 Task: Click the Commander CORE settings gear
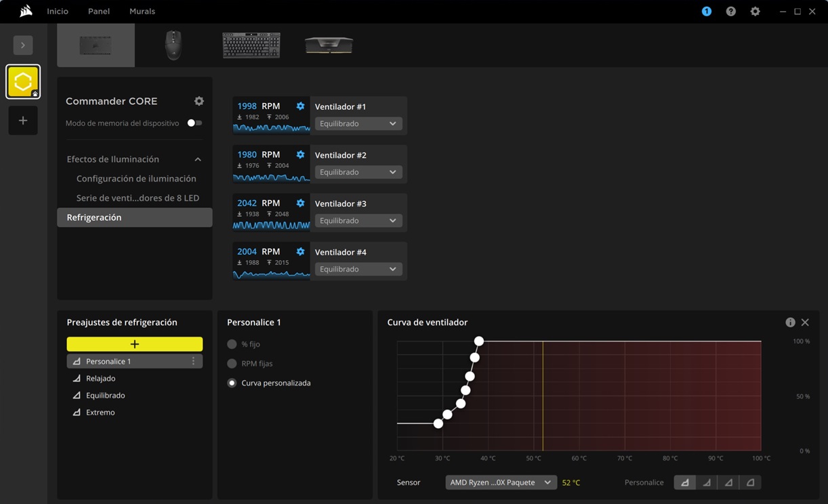(199, 101)
